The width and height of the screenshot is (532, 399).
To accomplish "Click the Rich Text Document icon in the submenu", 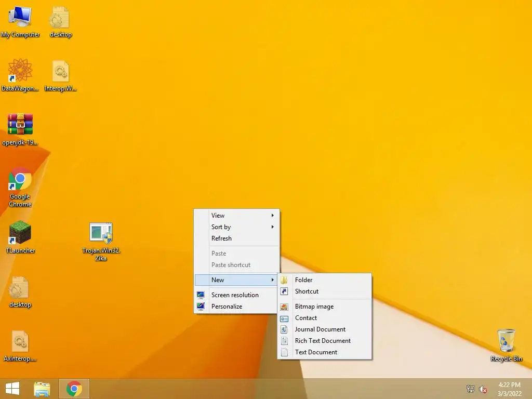I will click(x=284, y=341).
